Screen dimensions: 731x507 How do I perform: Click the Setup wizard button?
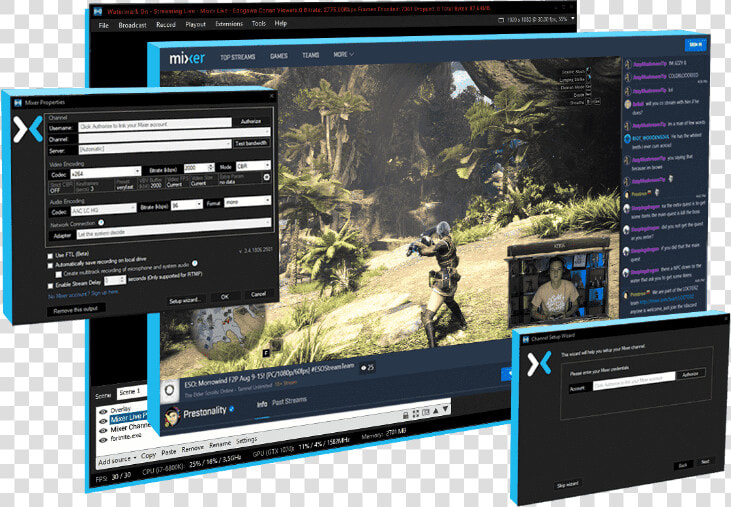185,301
